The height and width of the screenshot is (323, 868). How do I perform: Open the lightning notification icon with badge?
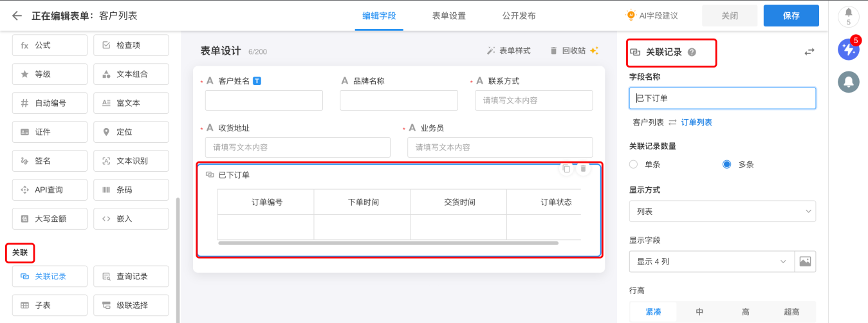coord(848,50)
